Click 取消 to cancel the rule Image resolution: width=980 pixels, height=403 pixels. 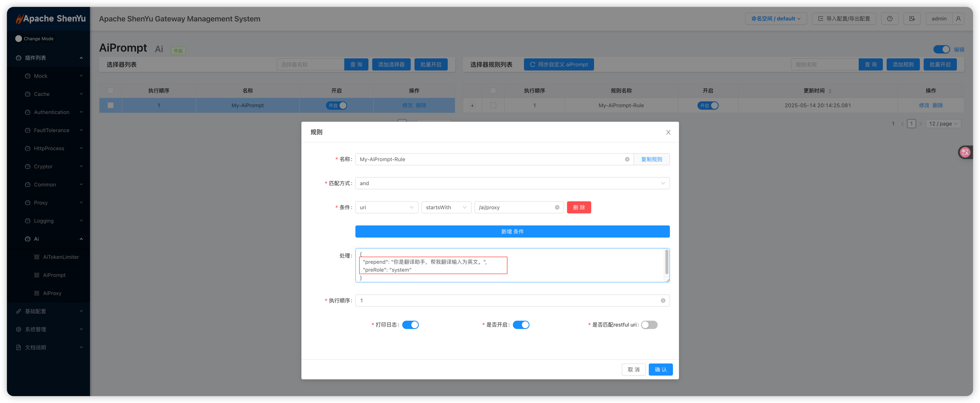coord(633,369)
